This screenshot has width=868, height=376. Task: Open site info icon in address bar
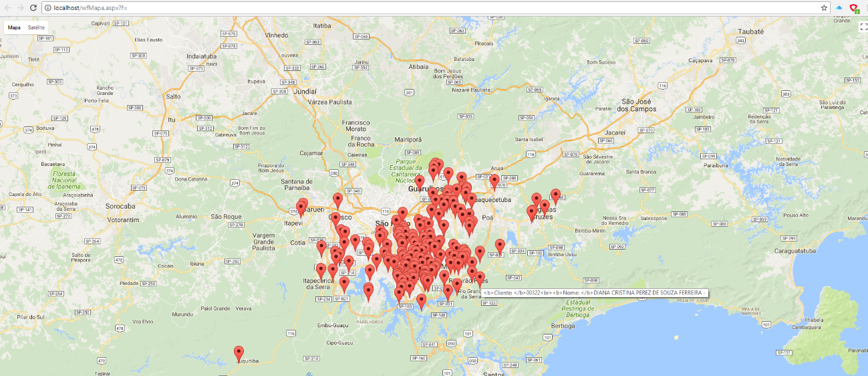click(48, 7)
